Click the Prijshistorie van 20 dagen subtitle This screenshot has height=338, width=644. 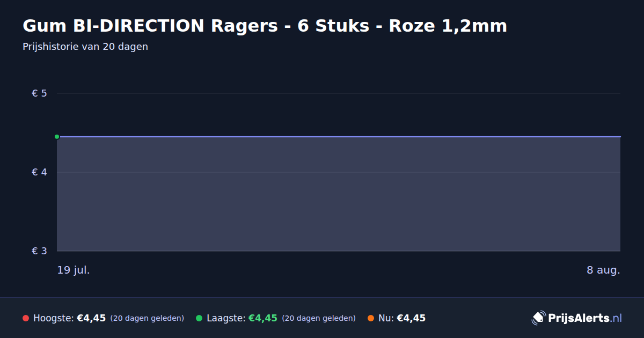[85, 47]
